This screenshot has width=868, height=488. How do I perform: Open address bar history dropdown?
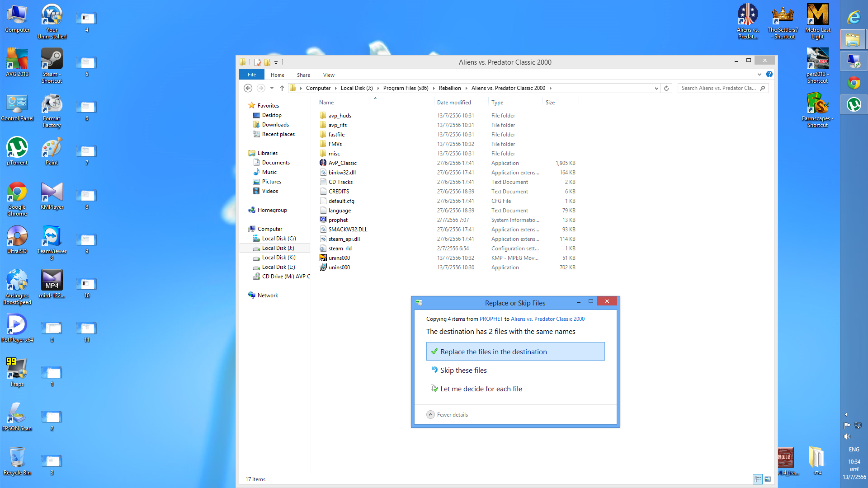click(656, 88)
